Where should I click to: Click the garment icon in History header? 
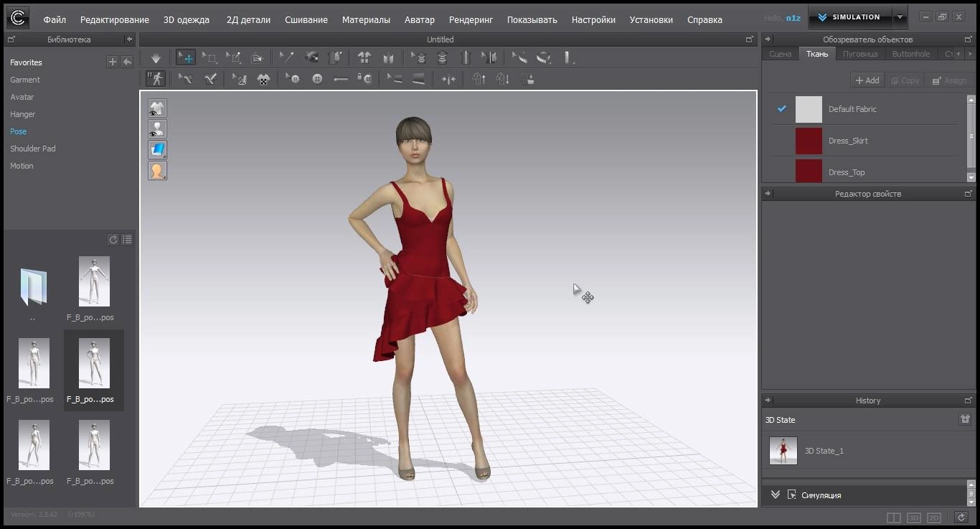click(965, 419)
